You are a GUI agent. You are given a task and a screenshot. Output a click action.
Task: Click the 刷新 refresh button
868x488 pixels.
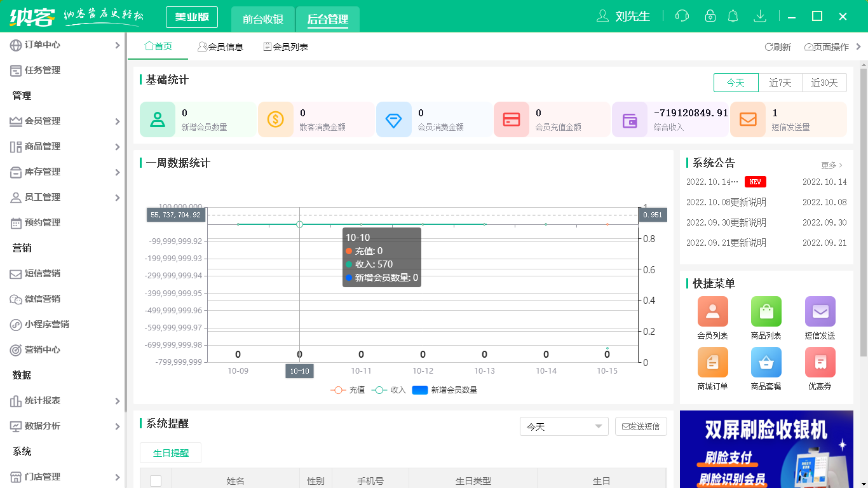click(778, 46)
